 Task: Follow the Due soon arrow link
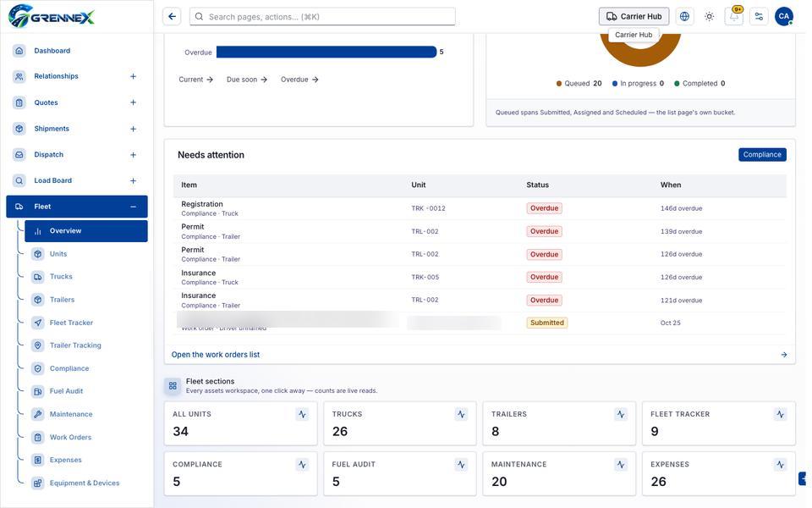247,80
